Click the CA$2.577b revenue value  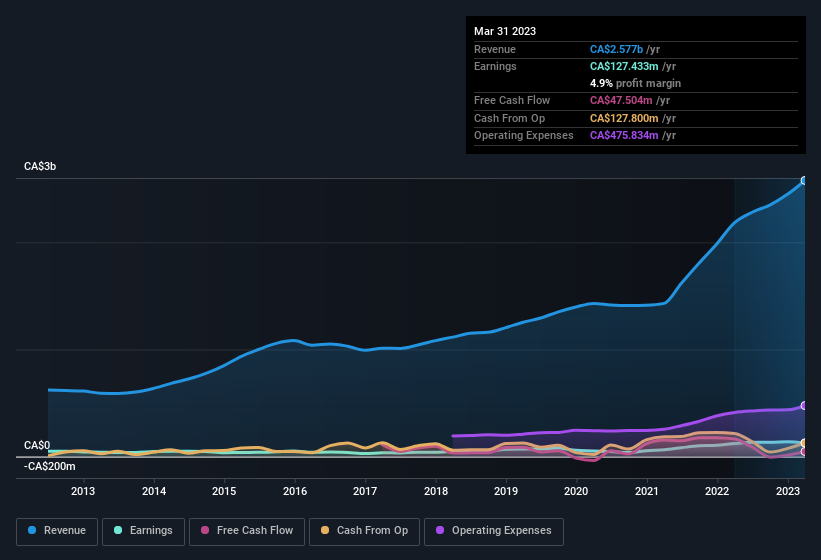click(616, 49)
